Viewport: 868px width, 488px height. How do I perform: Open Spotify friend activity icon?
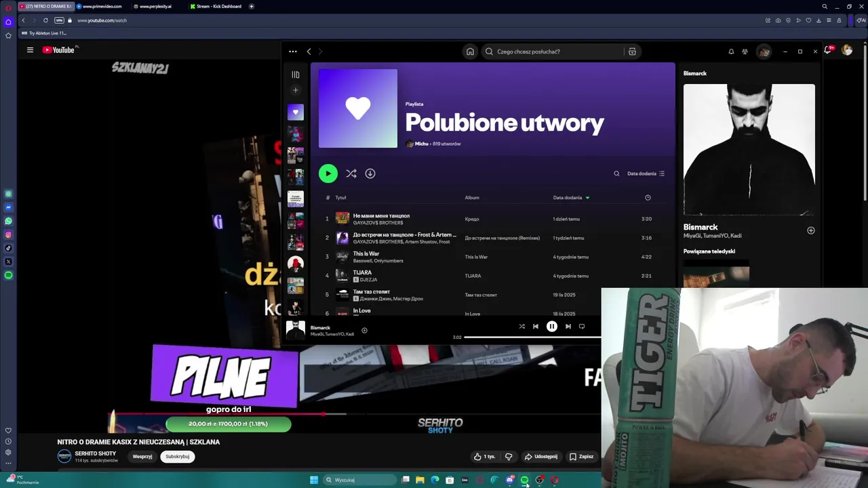(x=745, y=52)
